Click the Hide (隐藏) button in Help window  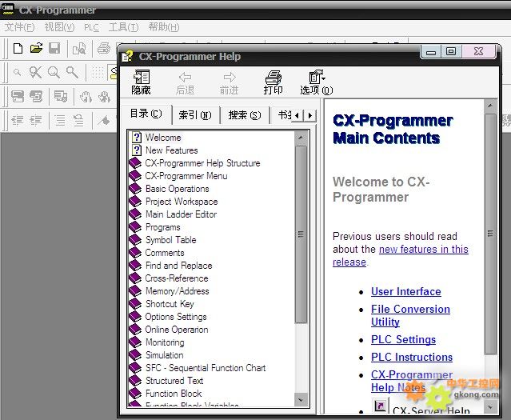click(141, 82)
